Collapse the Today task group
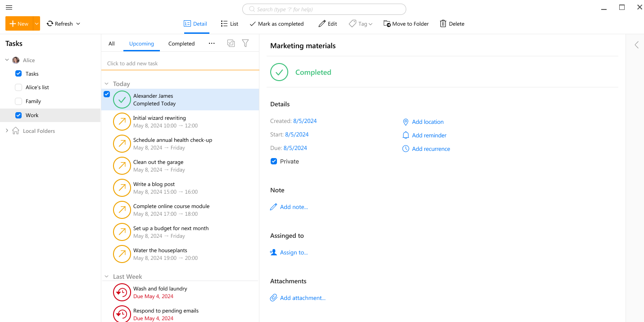The image size is (644, 322). (x=106, y=83)
